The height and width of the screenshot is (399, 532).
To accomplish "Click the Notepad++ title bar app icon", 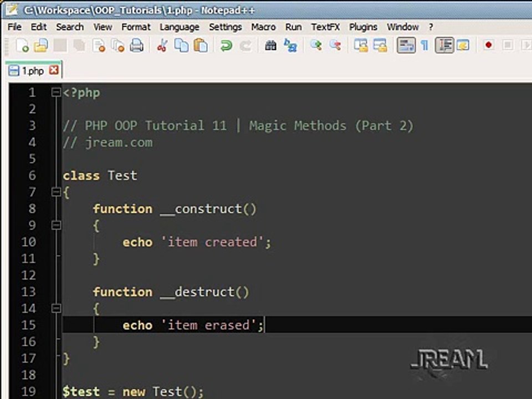I will pyautogui.click(x=11, y=9).
